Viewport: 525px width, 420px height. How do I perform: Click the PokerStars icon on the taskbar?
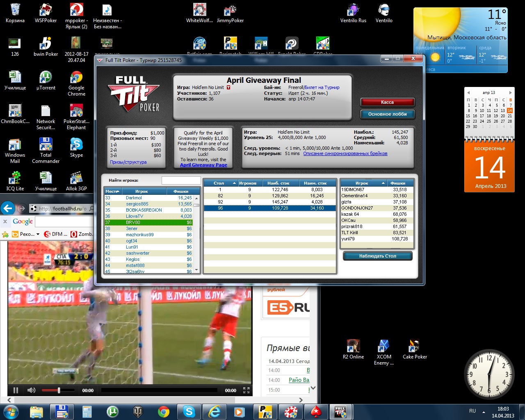(x=316, y=411)
